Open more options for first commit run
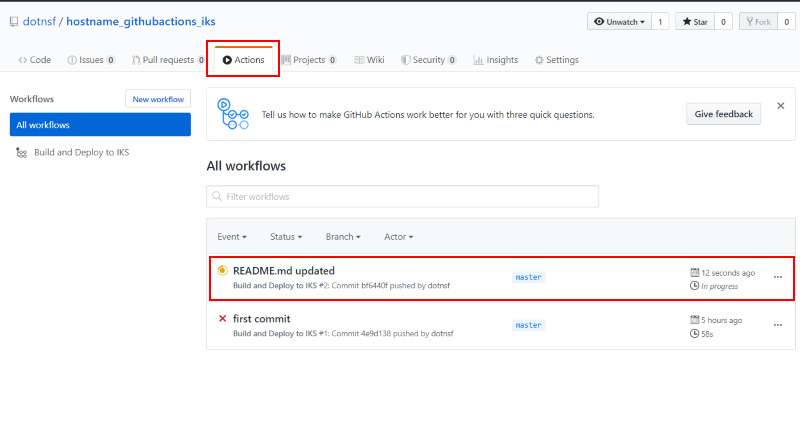 click(x=778, y=325)
